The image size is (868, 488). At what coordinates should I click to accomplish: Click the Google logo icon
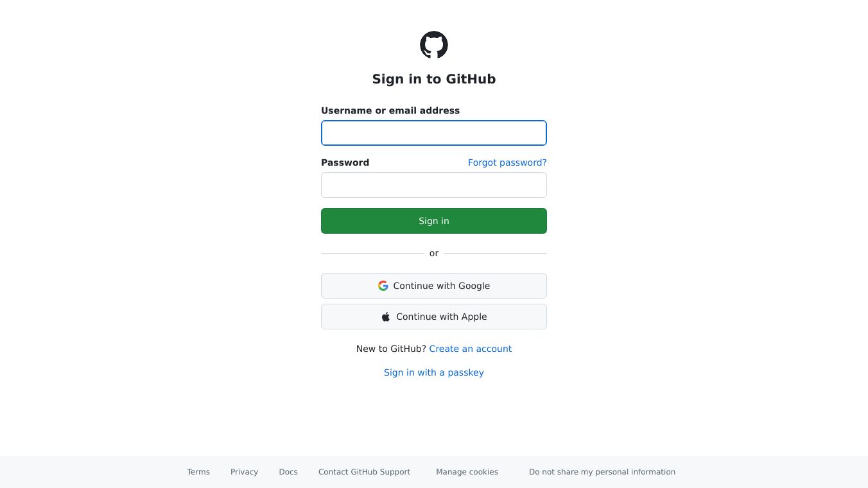pos(383,286)
